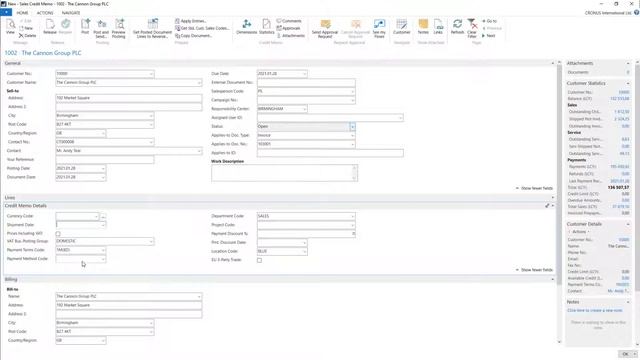The height and width of the screenshot is (360, 640).
Task: Click the Currency Code assist-edit button
Action: [x=103, y=216]
